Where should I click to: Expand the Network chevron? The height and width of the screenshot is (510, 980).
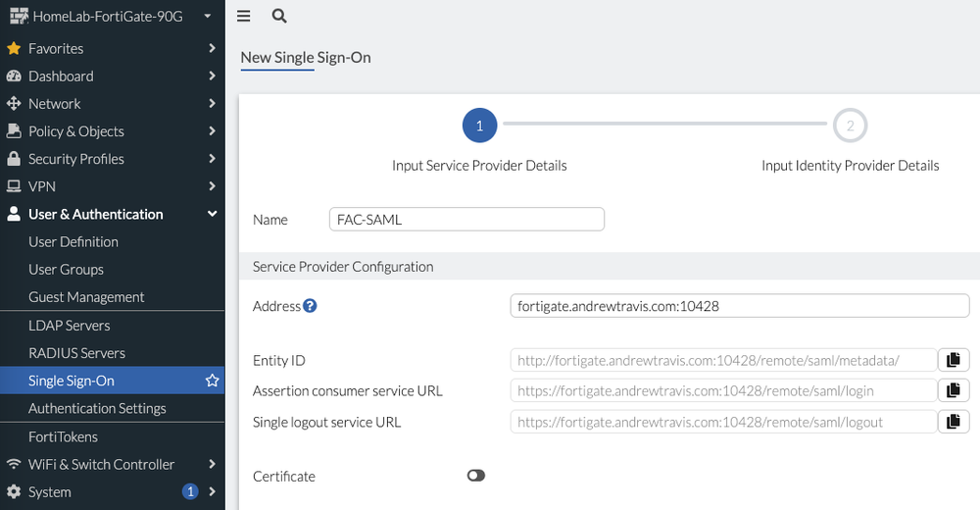click(212, 103)
